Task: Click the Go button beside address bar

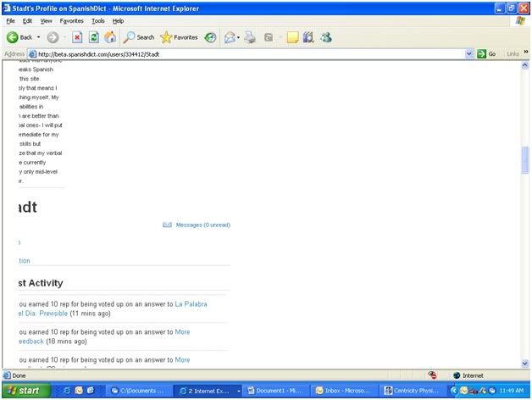Action: [x=486, y=54]
